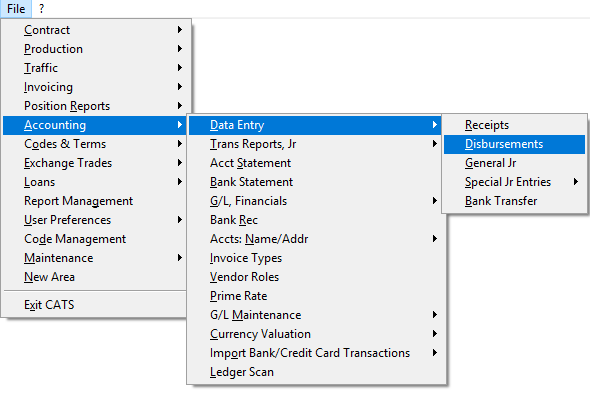
Task: Select Data Entry in Accounting submenu
Action: pos(315,125)
